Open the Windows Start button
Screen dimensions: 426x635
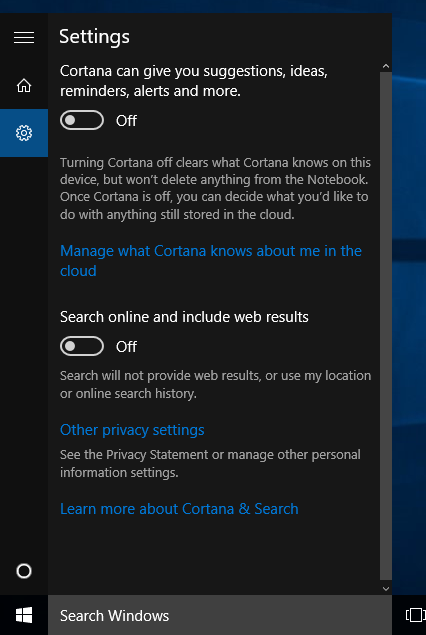(24, 615)
